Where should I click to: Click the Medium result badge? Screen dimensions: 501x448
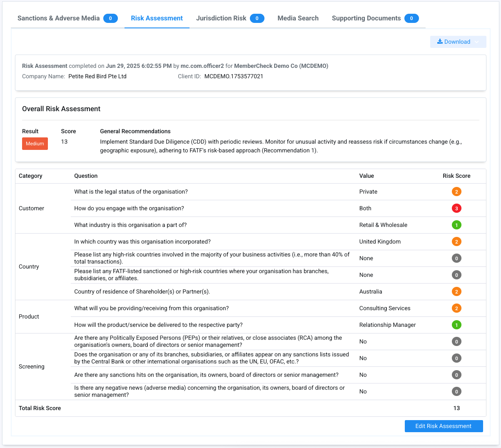pyautogui.click(x=35, y=144)
